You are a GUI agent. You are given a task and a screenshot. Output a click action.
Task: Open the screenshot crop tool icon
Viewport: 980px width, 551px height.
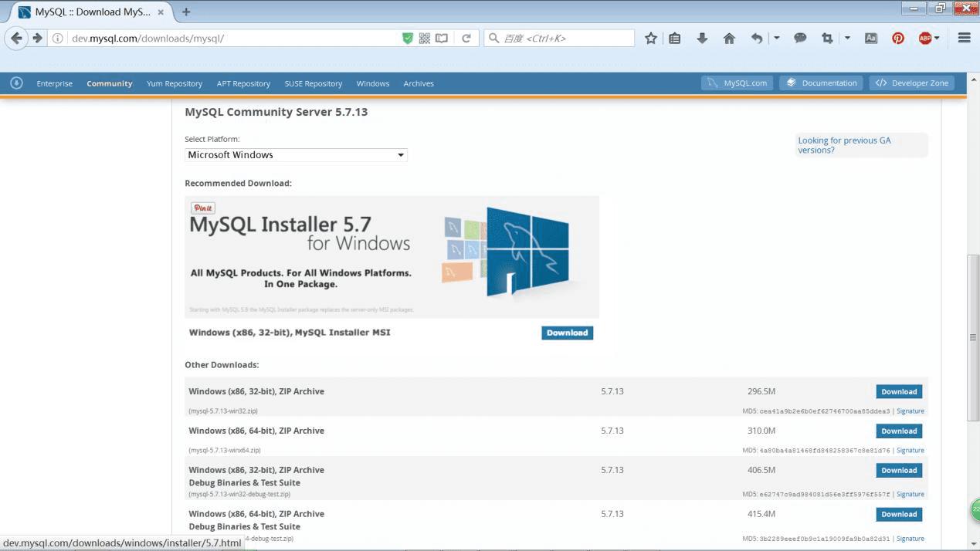[x=826, y=37]
